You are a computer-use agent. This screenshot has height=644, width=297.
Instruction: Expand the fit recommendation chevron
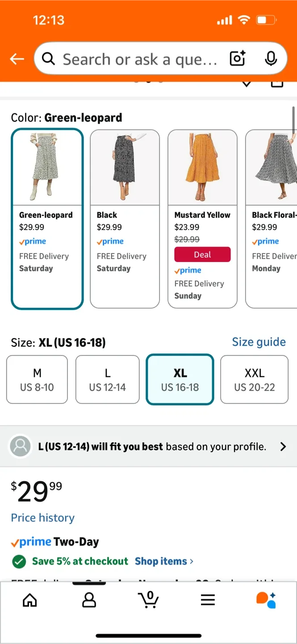(x=283, y=446)
